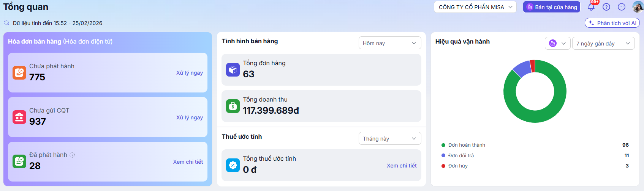Click the Bán tại cửa hàng button
644x191 pixels.
[552, 7]
